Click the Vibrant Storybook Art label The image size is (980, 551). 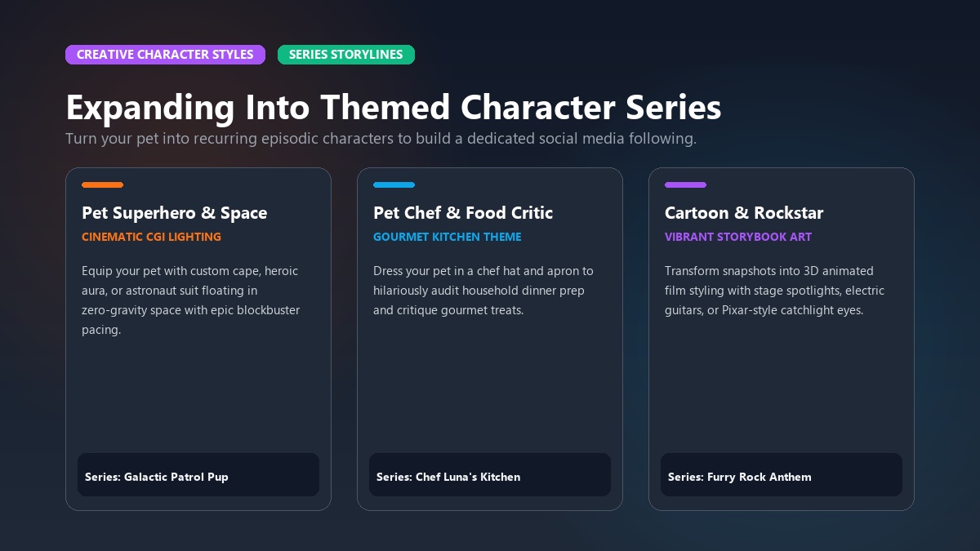738,237
